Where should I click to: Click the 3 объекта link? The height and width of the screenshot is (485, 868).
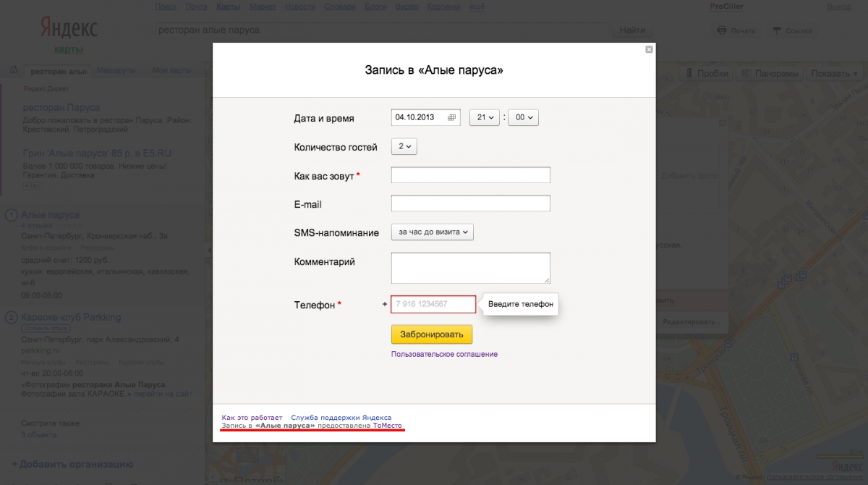(x=38, y=434)
